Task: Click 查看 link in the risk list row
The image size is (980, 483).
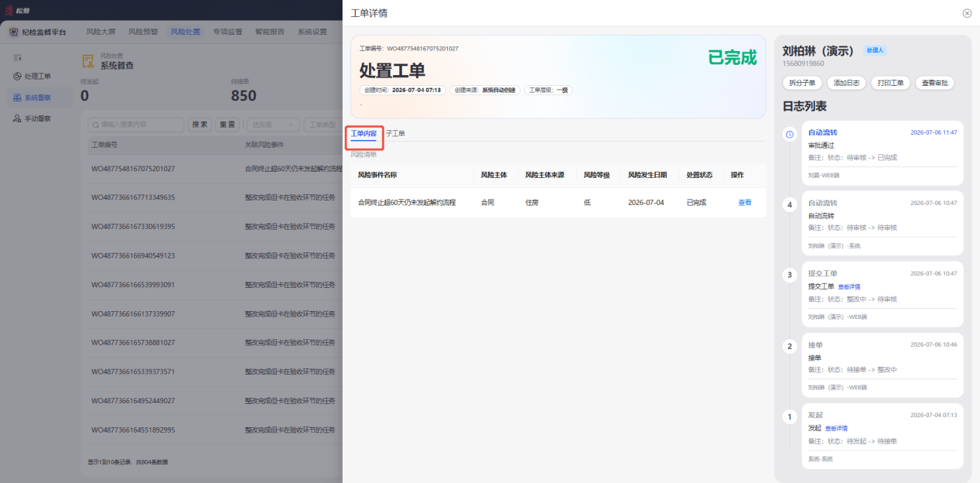Action: coord(744,202)
